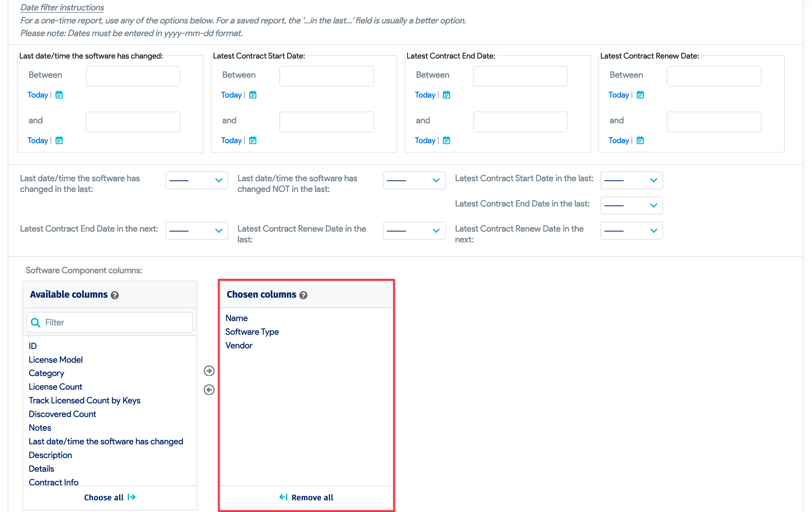Select Category in Available columns
Screen dimensions: 812x512
pos(46,373)
